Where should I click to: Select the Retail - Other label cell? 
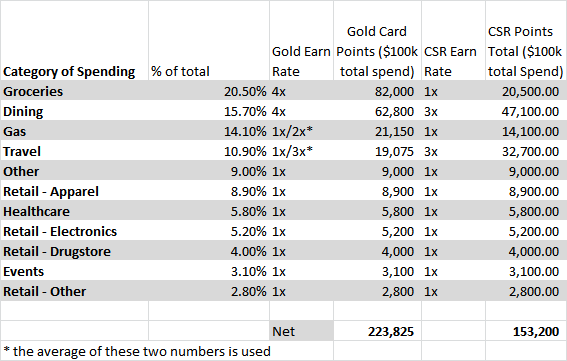[74, 291]
